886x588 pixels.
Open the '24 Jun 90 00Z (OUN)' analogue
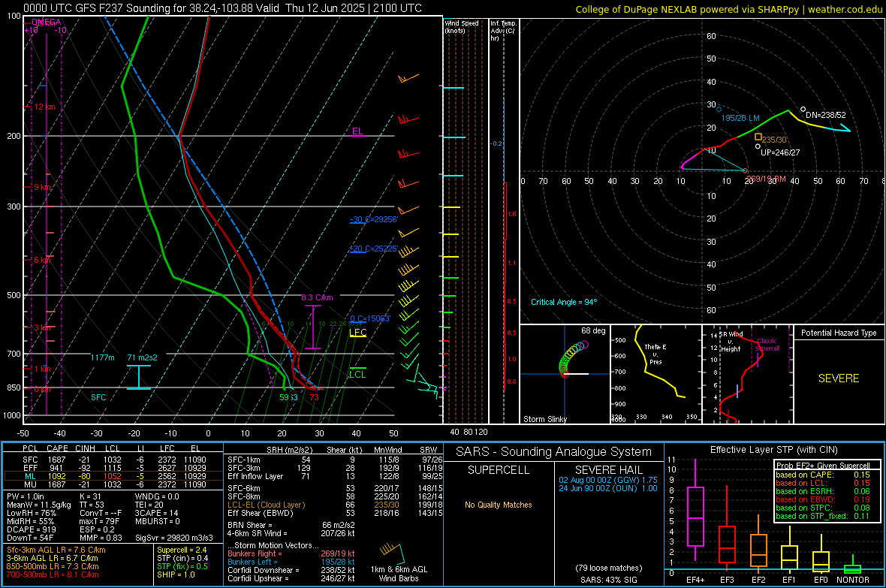point(608,488)
